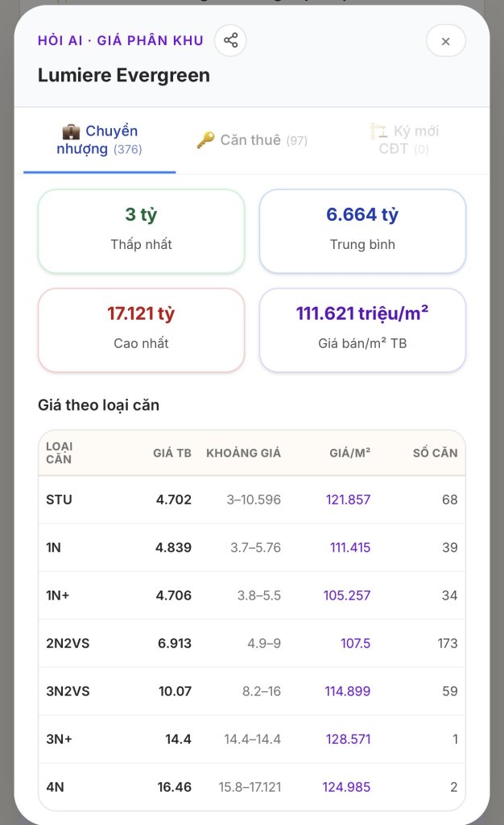Sort by the GIÁ TB column header
The height and width of the screenshot is (825, 504).
[x=172, y=453]
